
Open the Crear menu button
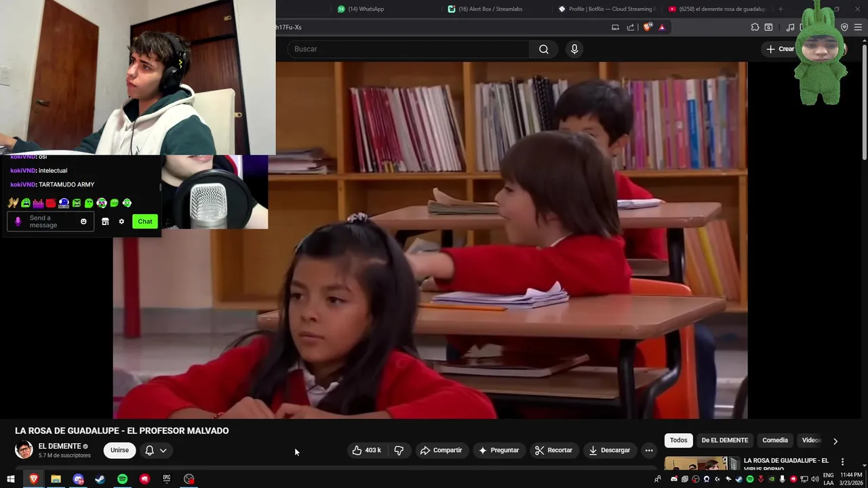780,49
